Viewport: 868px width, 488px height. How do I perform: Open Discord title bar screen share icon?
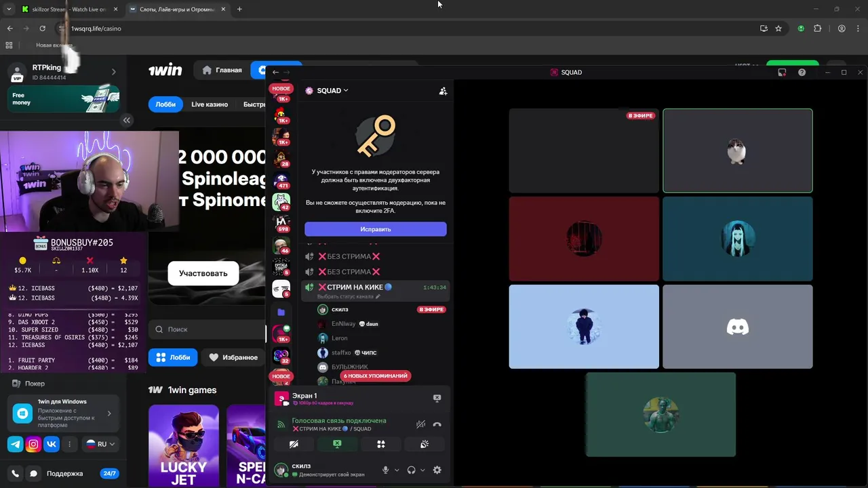click(782, 72)
